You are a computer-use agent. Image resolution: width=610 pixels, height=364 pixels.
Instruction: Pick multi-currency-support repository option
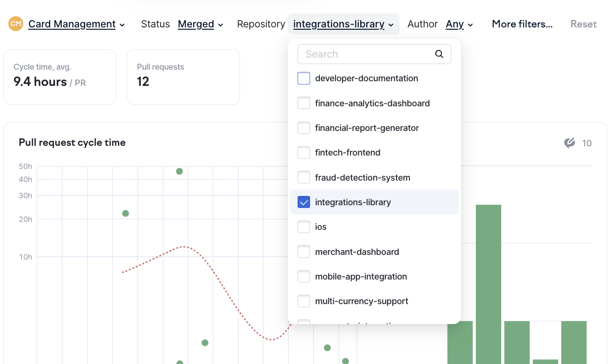tap(361, 301)
